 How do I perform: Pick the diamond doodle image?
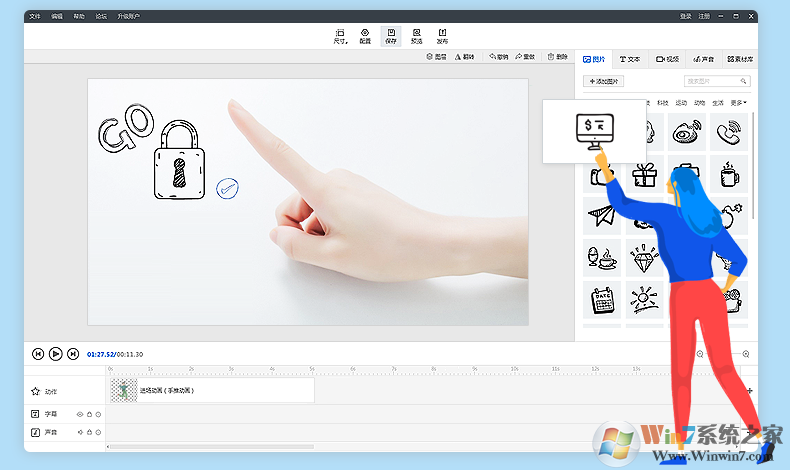[x=645, y=258]
